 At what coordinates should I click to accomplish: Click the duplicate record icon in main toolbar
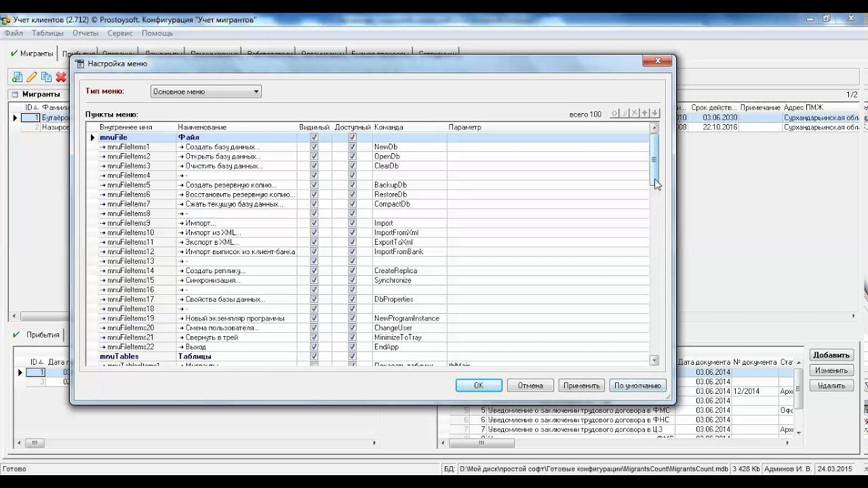pyautogui.click(x=46, y=77)
